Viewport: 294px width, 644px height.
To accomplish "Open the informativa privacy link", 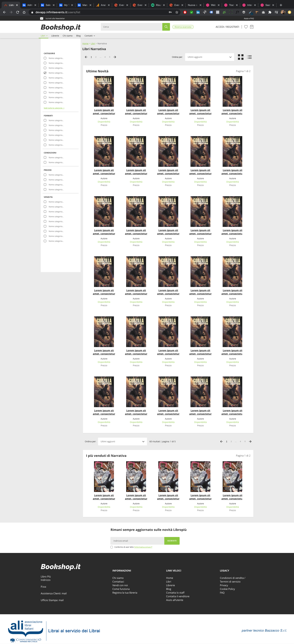I will click(143, 547).
